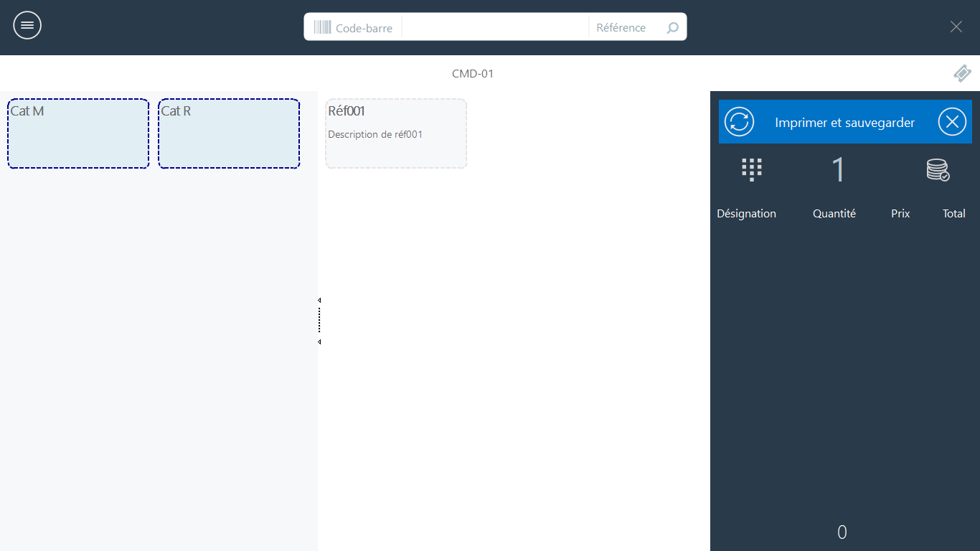Click the ticket icon beside CMD-01
The image size is (980, 551).
tap(962, 73)
